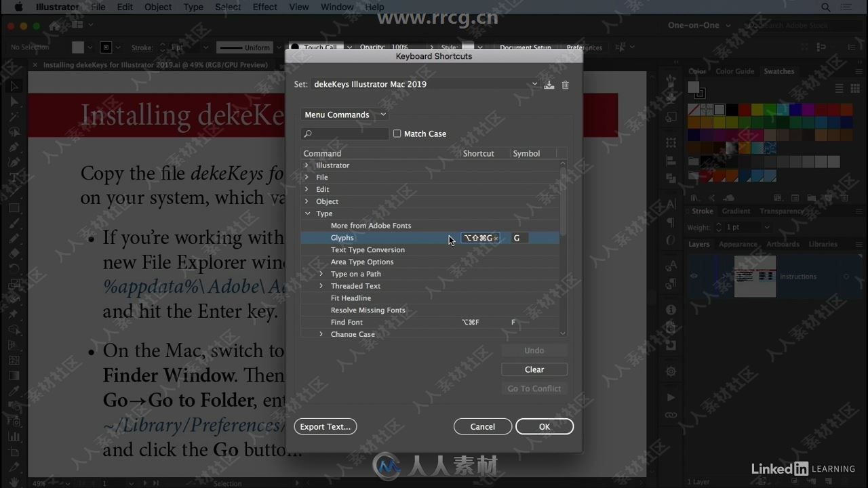Screen dimensions: 868x488
Task: Switch to the Artboards tab
Action: (783, 244)
